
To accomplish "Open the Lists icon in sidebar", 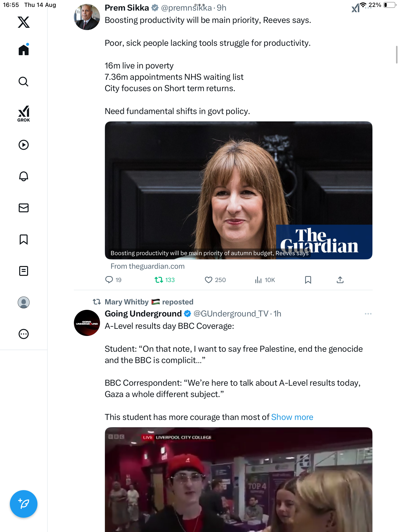I will 24,271.
